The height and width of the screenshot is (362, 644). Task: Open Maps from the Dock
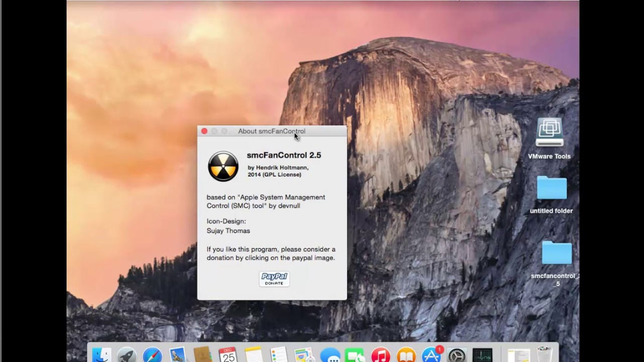304,354
